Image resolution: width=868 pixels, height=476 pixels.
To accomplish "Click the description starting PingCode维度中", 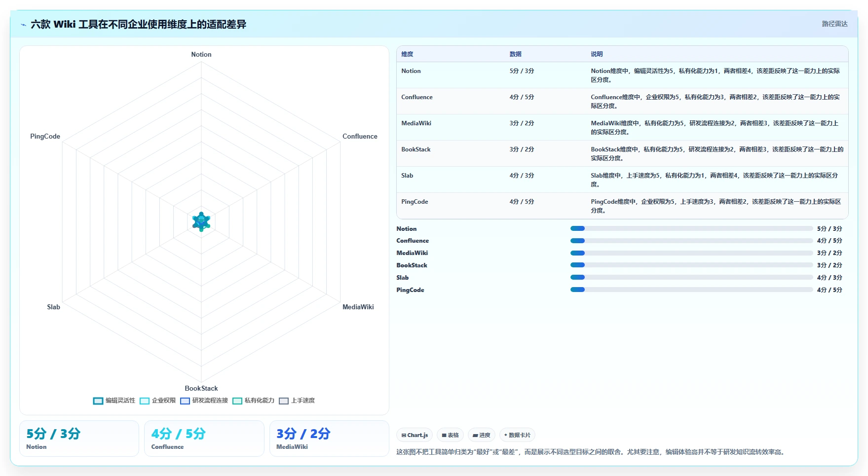I will pos(716,206).
